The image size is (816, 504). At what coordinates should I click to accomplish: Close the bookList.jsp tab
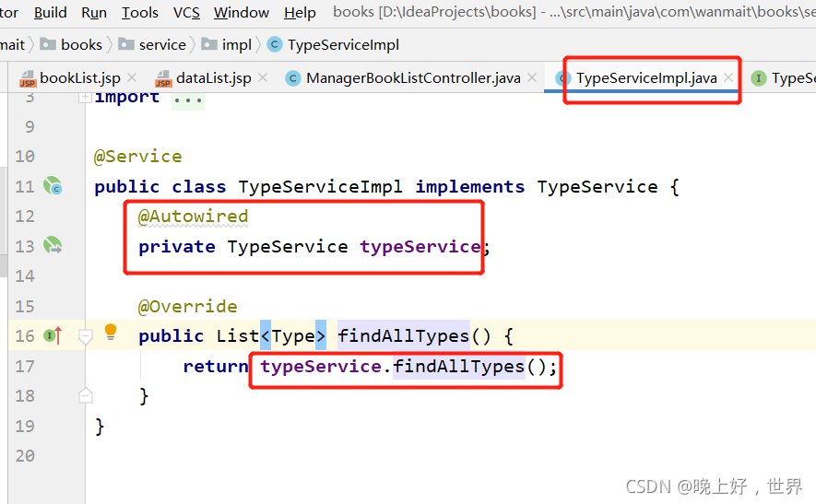click(132, 78)
